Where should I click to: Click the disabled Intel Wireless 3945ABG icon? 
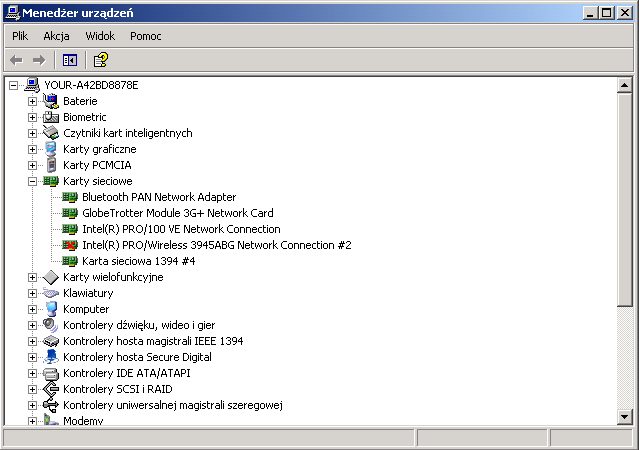coord(70,245)
